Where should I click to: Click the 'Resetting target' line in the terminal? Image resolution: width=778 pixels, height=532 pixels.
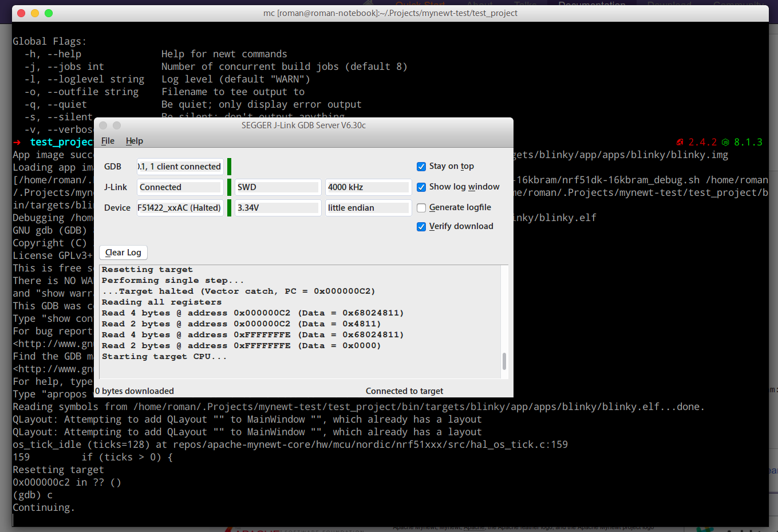[58, 470]
